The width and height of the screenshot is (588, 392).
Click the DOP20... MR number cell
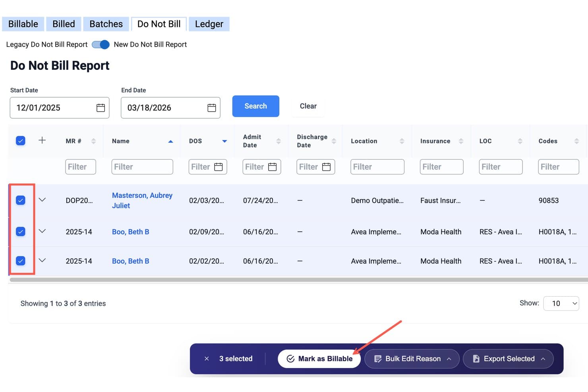(x=79, y=201)
